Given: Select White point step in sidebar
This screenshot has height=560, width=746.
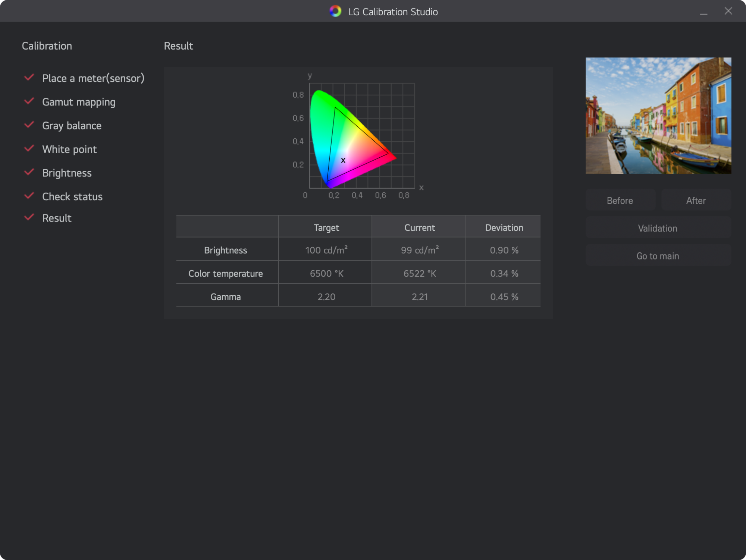Looking at the screenshot, I should coord(69,149).
